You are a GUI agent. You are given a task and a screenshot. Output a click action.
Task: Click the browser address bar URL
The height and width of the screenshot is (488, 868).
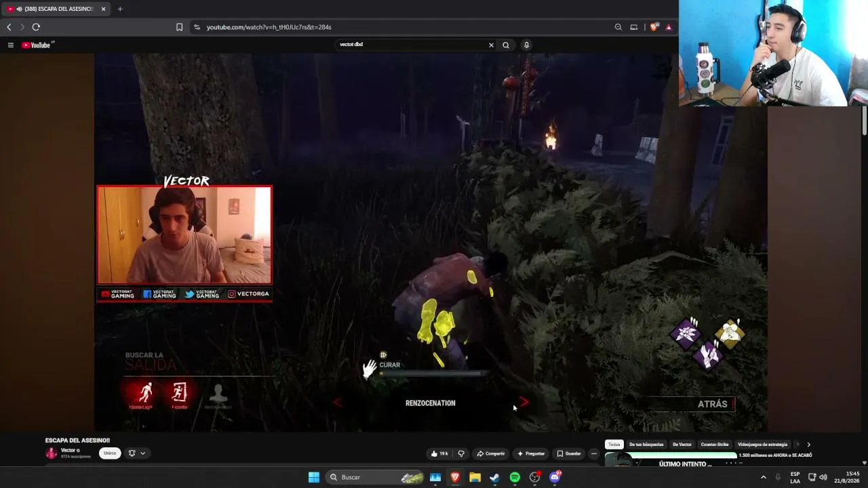(x=269, y=27)
